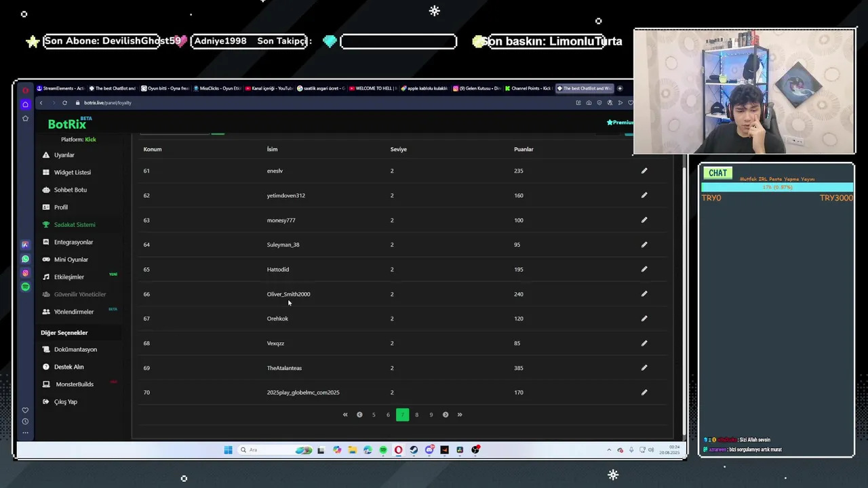Edit points for monesy777

[x=644, y=220]
